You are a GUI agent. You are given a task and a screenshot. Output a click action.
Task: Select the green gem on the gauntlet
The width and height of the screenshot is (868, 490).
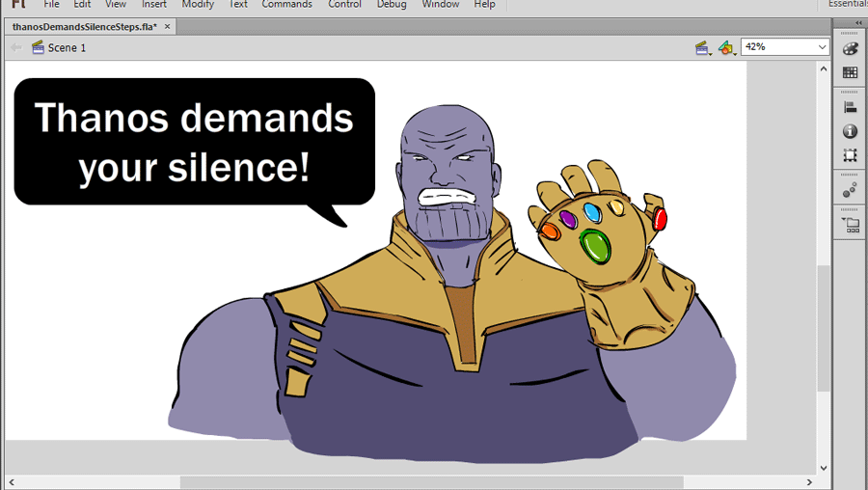point(595,246)
